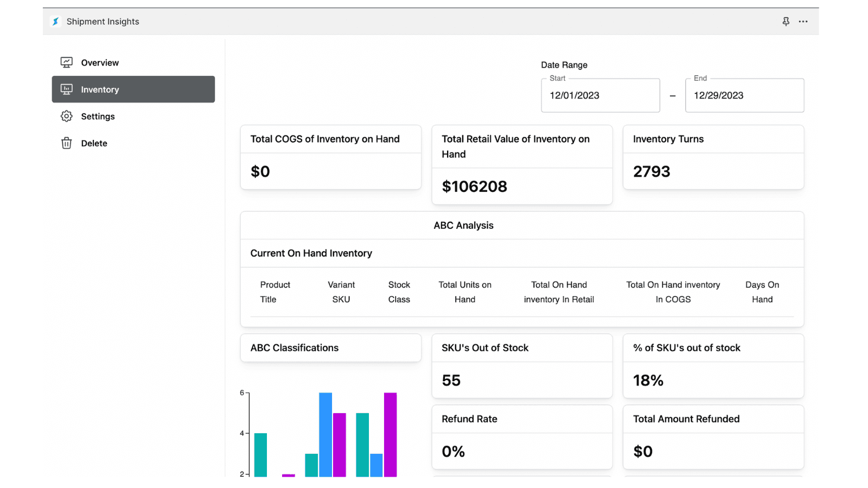Image resolution: width=868 pixels, height=488 pixels.
Task: Open the Delete section
Action: click(93, 143)
